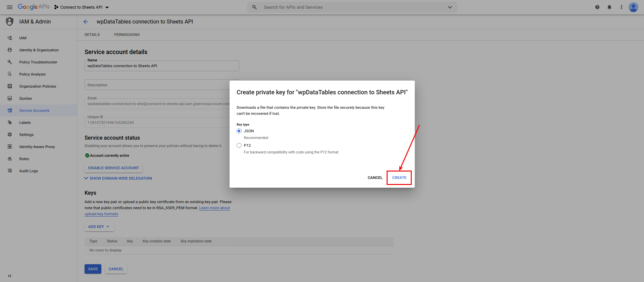Open the Connect to Sheets API project selector
Screen dimensions: 644x282
click(x=82, y=7)
